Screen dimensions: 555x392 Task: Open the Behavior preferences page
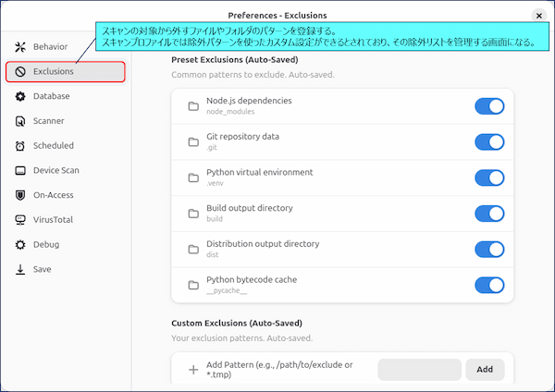[66, 47]
